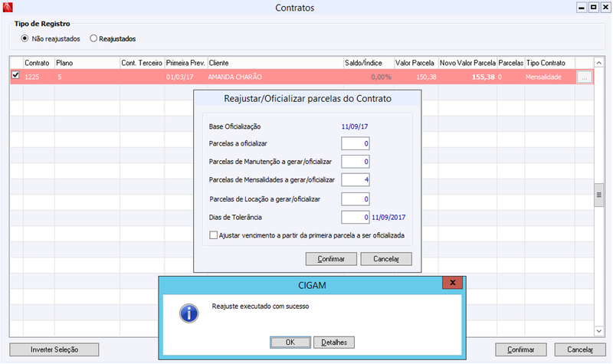
Task: Click the 11/09/2017 tolerance date text
Action: (x=388, y=218)
